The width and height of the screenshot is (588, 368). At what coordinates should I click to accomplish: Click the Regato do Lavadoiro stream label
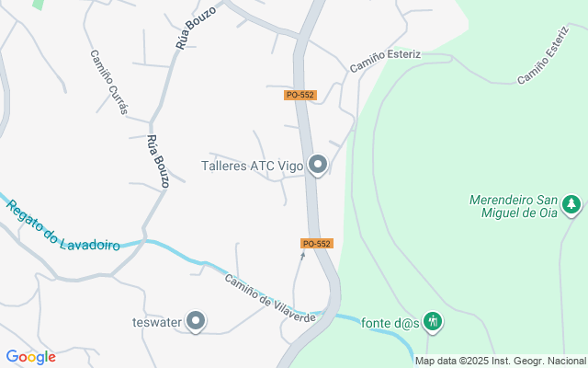pyautogui.click(x=62, y=226)
